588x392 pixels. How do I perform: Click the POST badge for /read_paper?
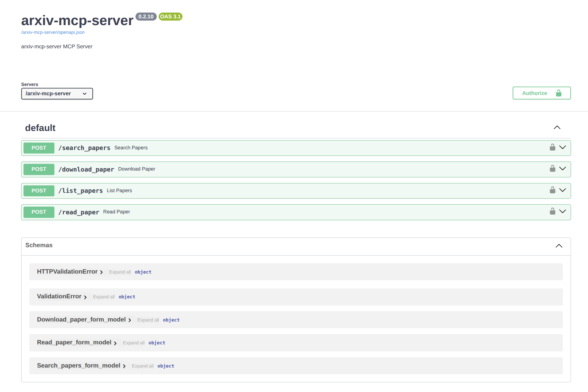39,212
